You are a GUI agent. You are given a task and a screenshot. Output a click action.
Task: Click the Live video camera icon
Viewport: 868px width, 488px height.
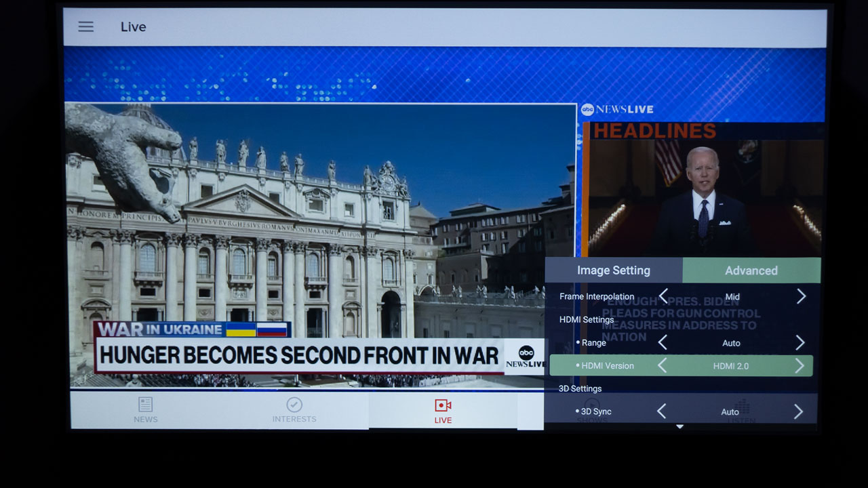(x=443, y=405)
